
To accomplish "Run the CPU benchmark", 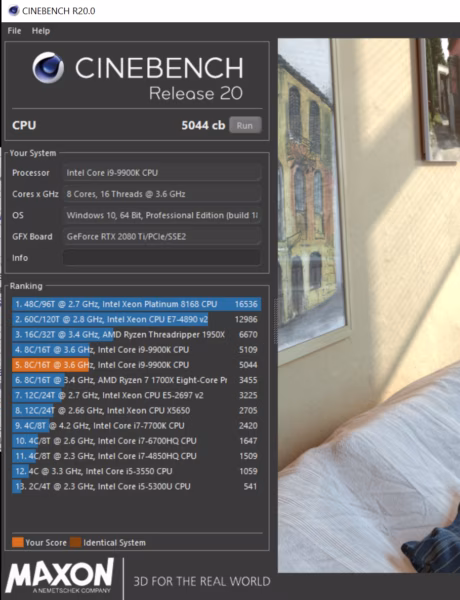I will [245, 125].
